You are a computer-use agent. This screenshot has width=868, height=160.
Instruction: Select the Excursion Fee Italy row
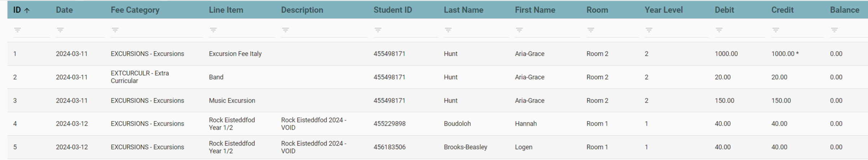pos(235,54)
